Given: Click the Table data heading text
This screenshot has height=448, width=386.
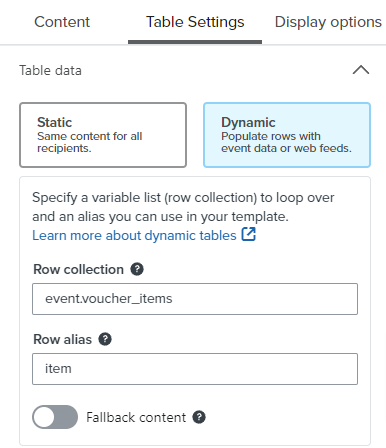Looking at the screenshot, I should point(50,70).
